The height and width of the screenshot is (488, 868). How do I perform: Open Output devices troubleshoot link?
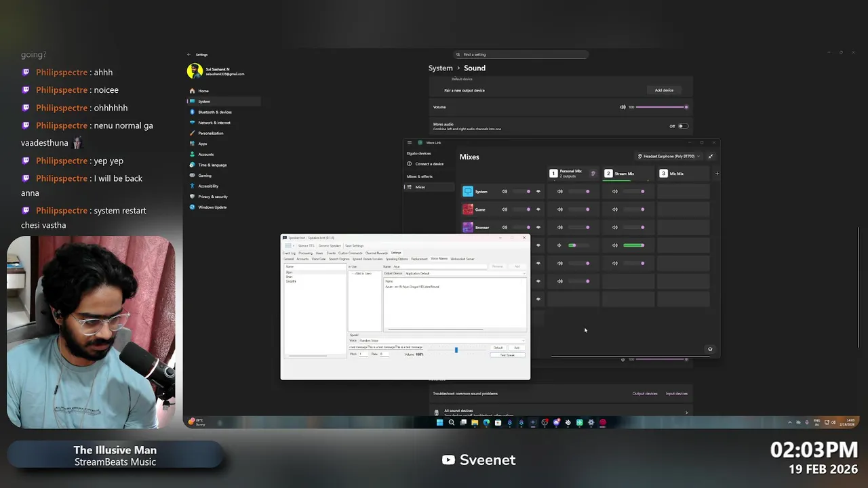click(x=645, y=394)
